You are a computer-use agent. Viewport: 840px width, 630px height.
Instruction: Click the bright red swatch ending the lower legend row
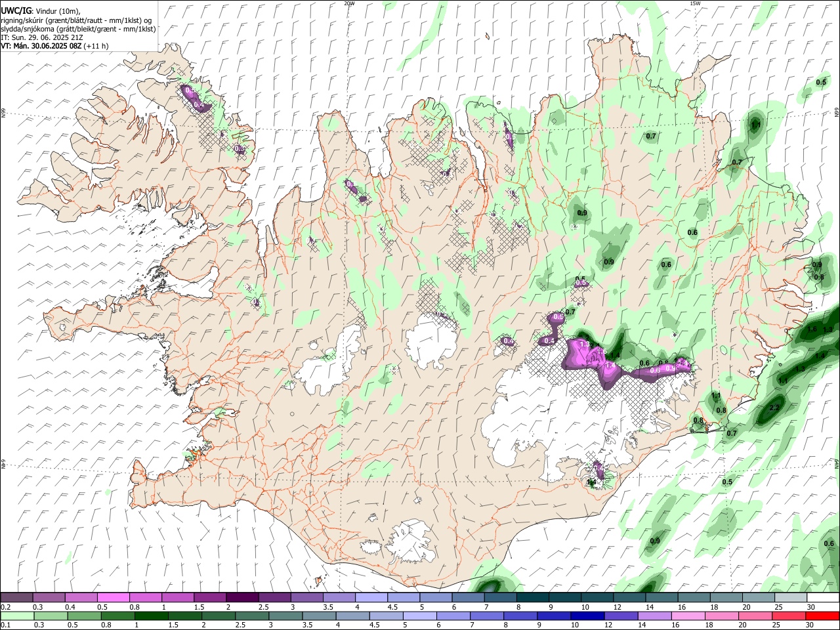point(822,616)
